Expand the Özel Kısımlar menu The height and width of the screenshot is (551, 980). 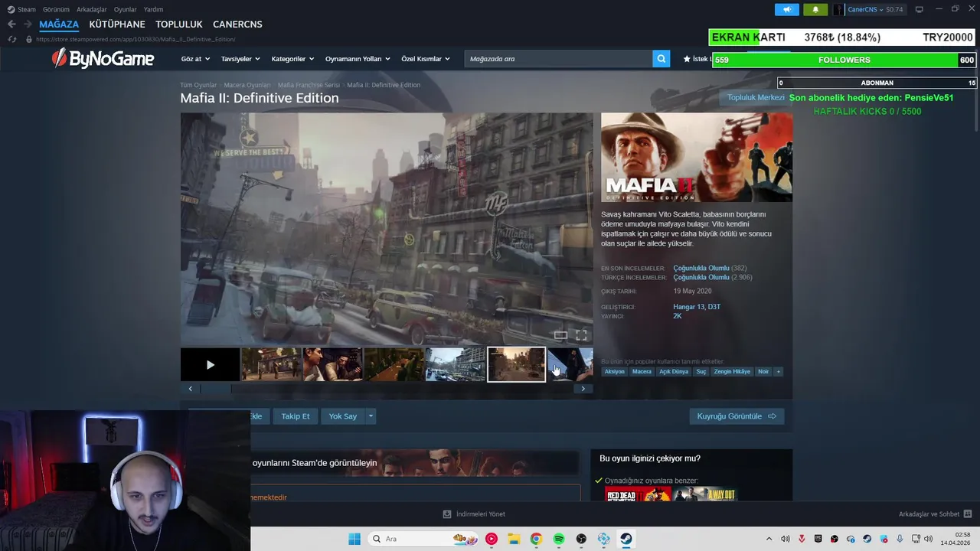pyautogui.click(x=426, y=59)
